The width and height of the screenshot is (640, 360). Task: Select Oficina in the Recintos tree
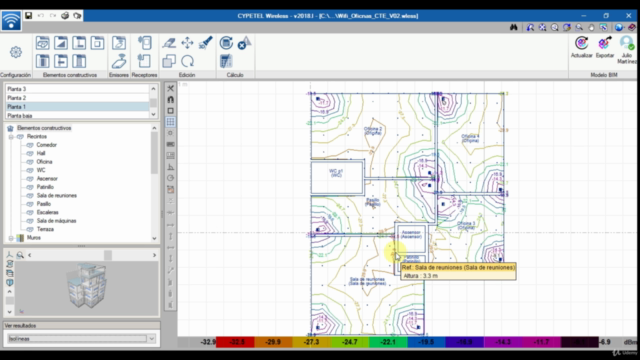click(44, 162)
